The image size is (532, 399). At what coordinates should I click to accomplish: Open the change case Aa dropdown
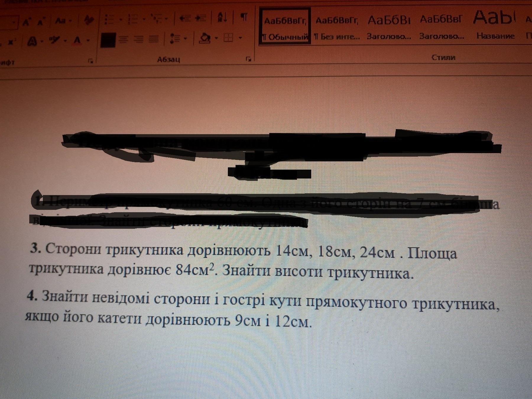pyautogui.click(x=63, y=21)
